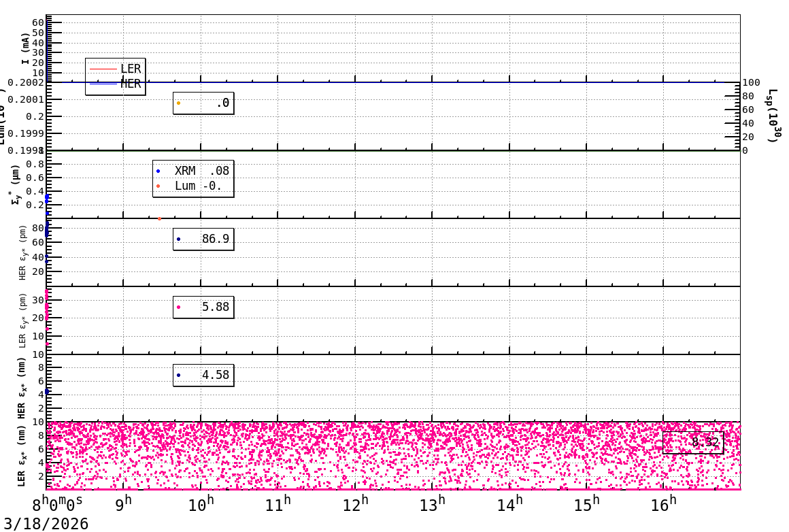The image size is (789, 532).
Task: Click the 8.32 value box
Action: pos(693,442)
